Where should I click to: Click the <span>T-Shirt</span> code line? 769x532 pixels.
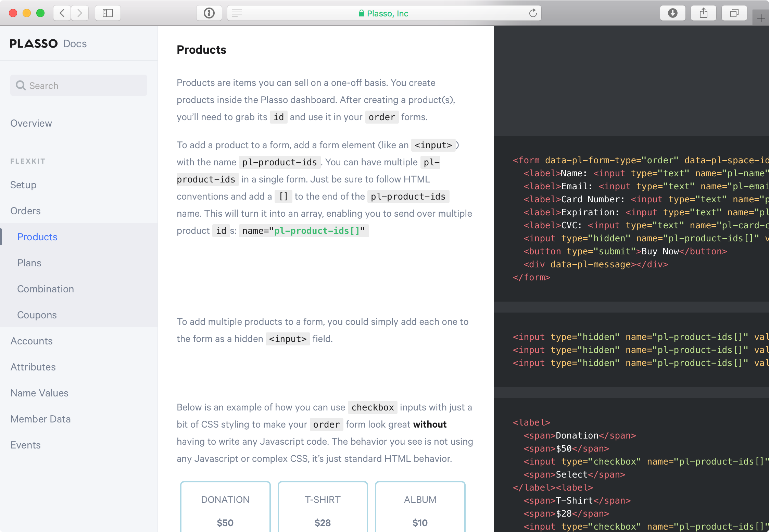tap(577, 501)
